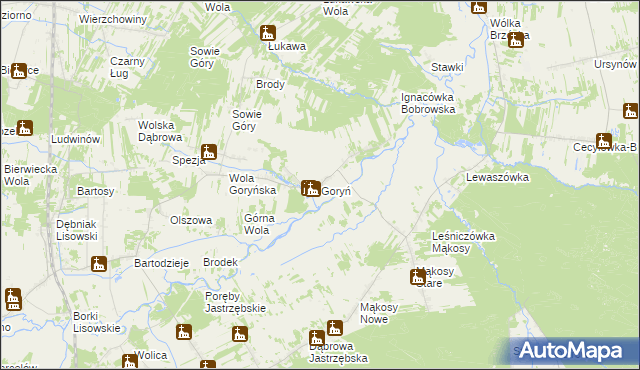Click the Olszowa village label
The width and height of the screenshot is (640, 370).
click(191, 220)
